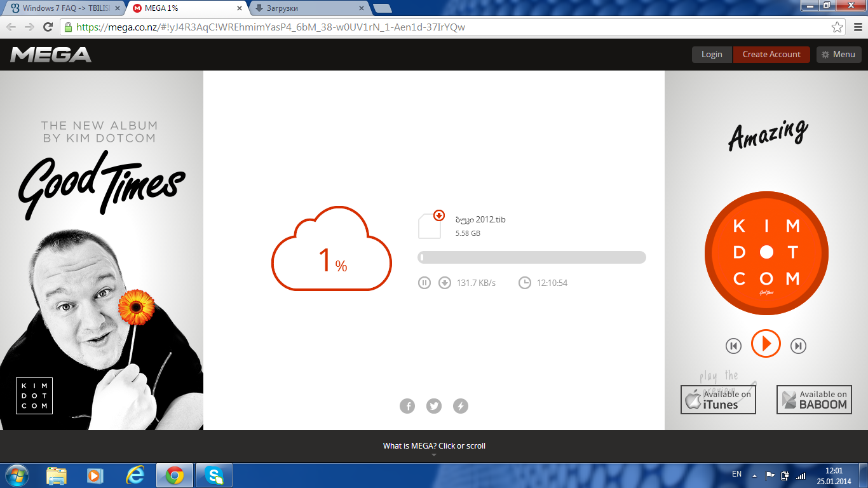Click the clock icon beside remaining time
The height and width of the screenshot is (488, 868).
click(525, 283)
